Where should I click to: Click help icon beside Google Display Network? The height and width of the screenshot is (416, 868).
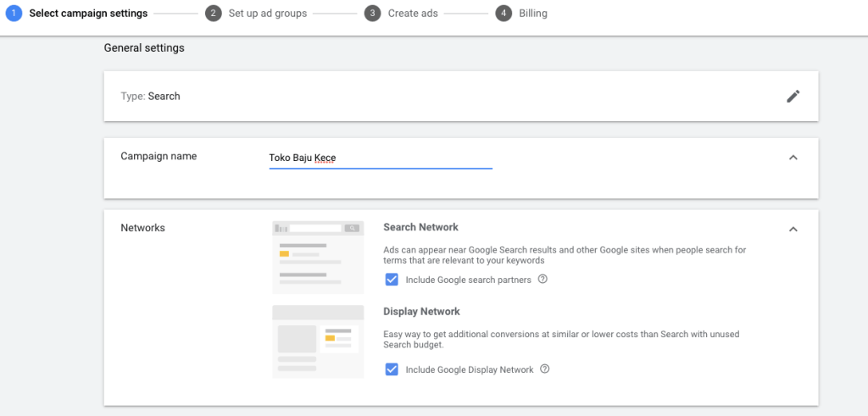545,369
